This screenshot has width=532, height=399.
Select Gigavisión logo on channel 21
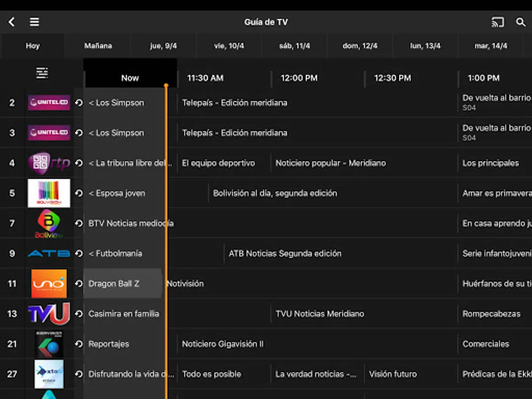click(49, 344)
